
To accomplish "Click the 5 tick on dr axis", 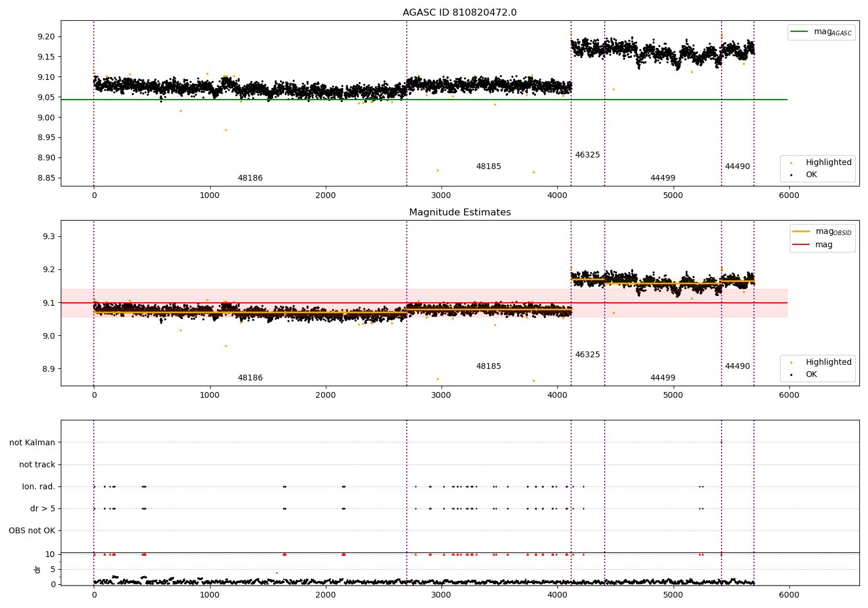I will [x=53, y=569].
